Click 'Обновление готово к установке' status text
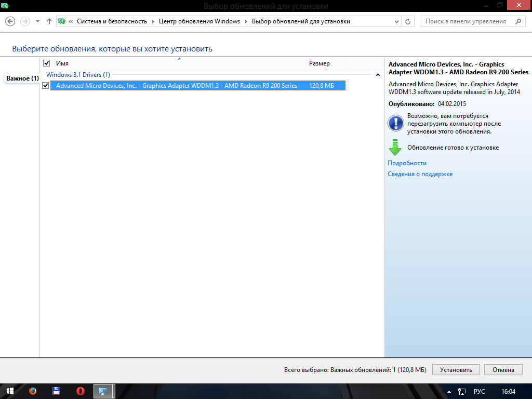532x399 pixels. [453, 148]
